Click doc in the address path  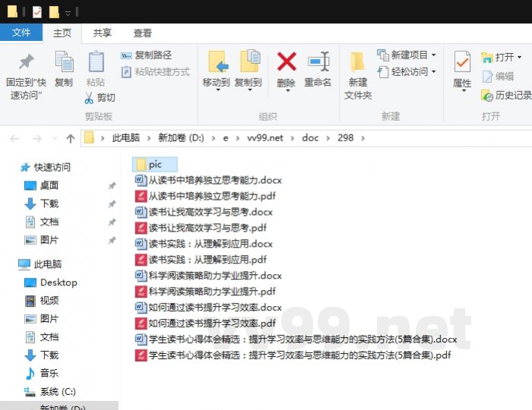tap(310, 138)
